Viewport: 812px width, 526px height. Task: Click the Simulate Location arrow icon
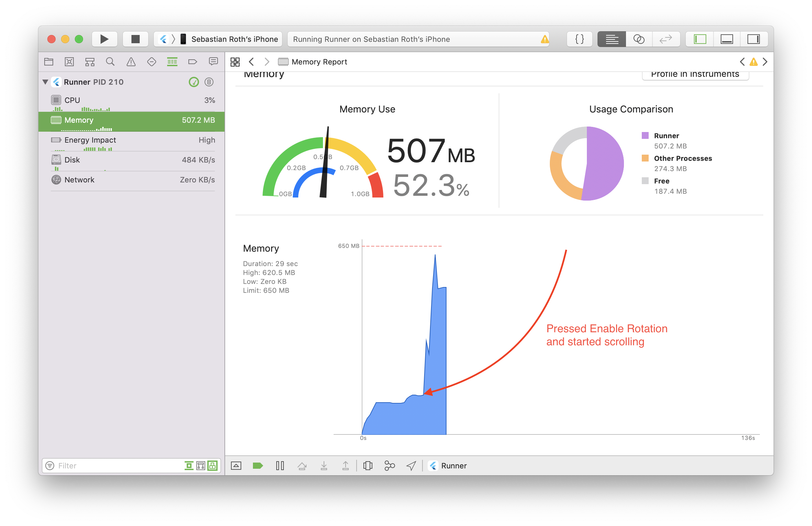coord(411,465)
